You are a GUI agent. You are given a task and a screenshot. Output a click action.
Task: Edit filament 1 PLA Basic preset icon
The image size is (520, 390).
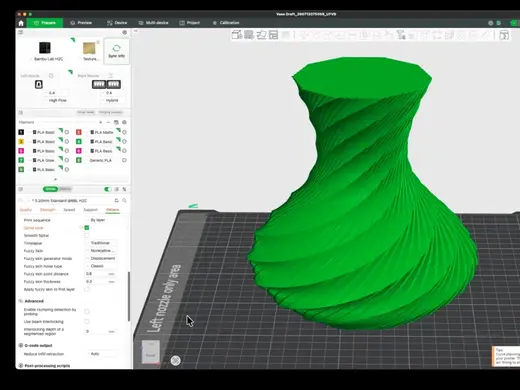click(67, 132)
